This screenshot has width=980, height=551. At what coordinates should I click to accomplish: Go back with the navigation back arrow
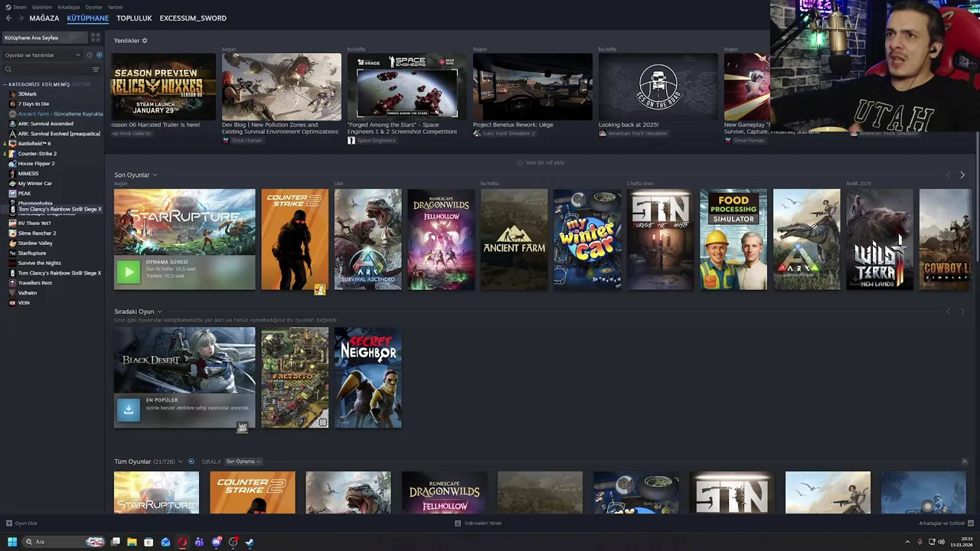coord(8,18)
